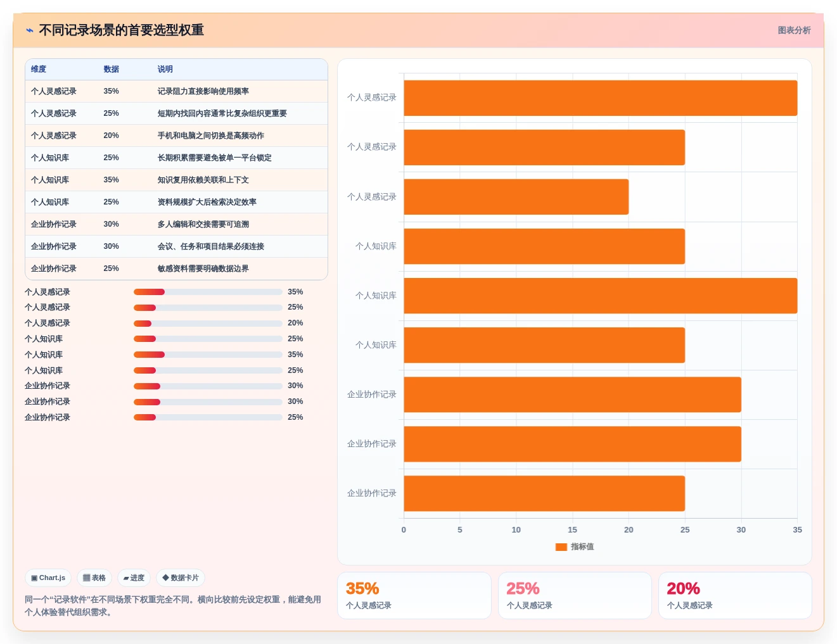The width and height of the screenshot is (837, 644).
Task: Click the 企业协作记录 25% progress bar
Action: (208, 417)
